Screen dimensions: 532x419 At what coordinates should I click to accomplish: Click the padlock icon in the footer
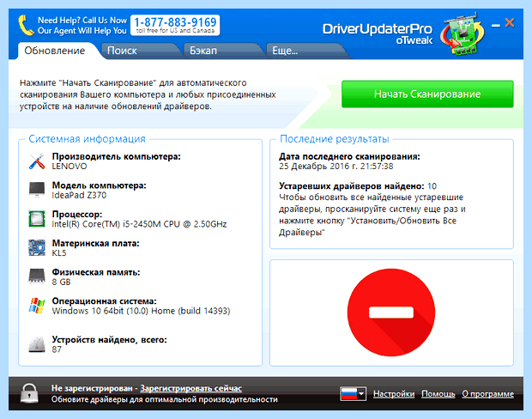29,393
